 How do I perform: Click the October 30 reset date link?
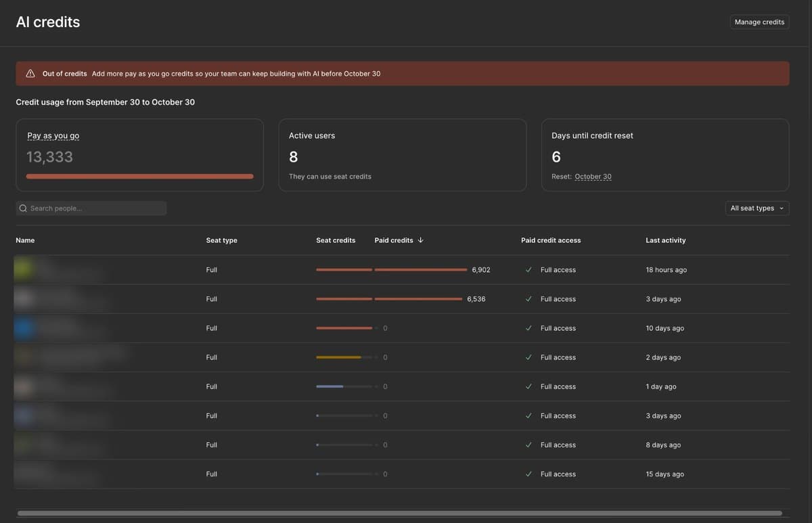point(593,177)
